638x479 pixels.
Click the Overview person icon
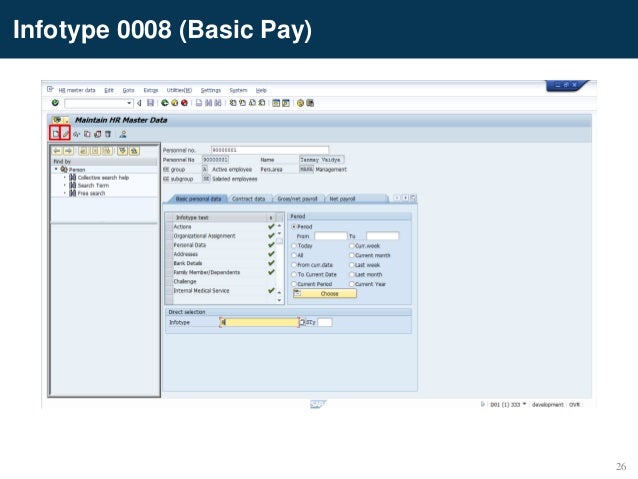coord(123,134)
